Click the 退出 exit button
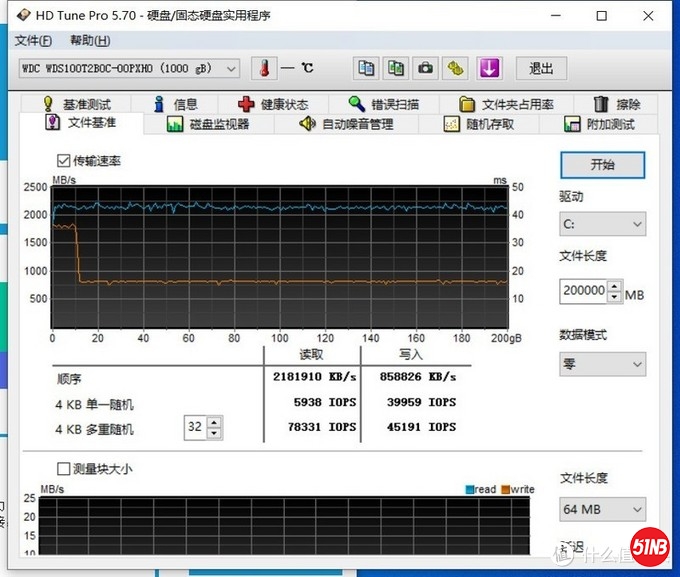 pyautogui.click(x=541, y=68)
